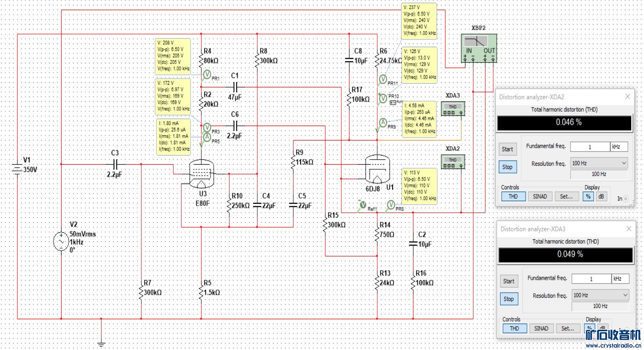Click the probe readout showing I: 4.58 mA
This screenshot has height=350, width=644.
pyautogui.click(x=419, y=119)
